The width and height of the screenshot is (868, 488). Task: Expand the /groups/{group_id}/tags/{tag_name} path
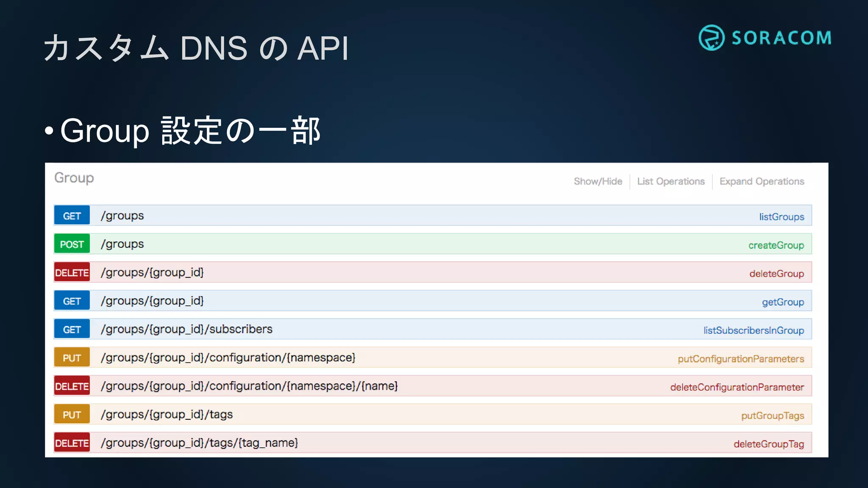click(199, 443)
